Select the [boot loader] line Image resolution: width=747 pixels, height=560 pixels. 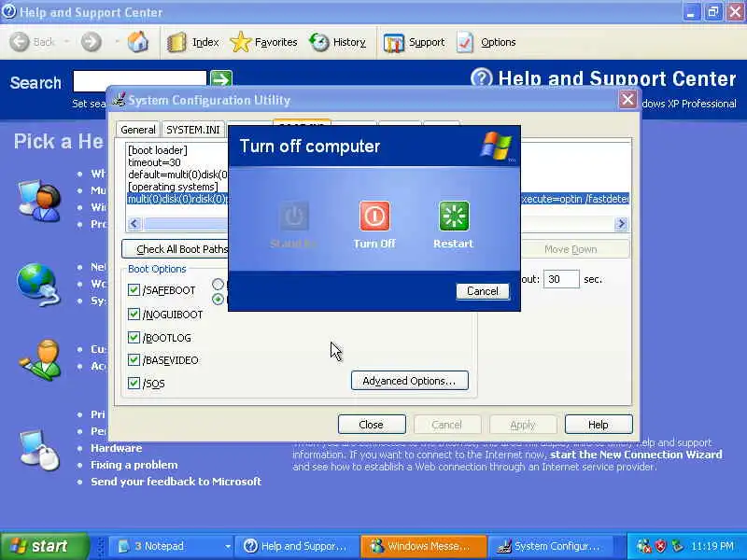tap(158, 150)
